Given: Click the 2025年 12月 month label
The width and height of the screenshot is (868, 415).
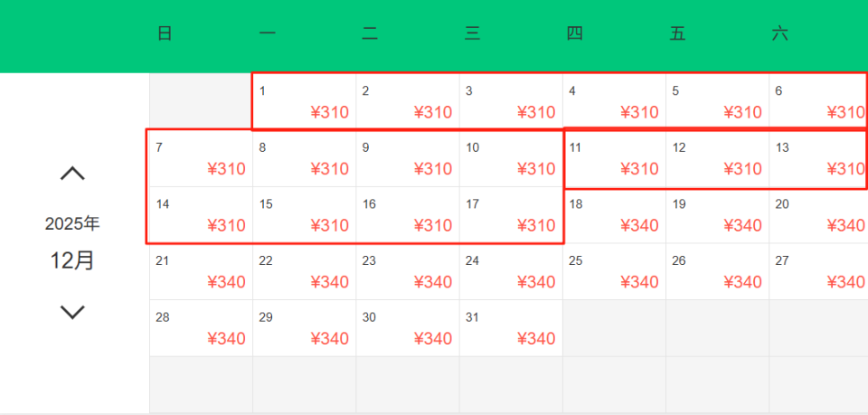Looking at the screenshot, I should point(72,243).
